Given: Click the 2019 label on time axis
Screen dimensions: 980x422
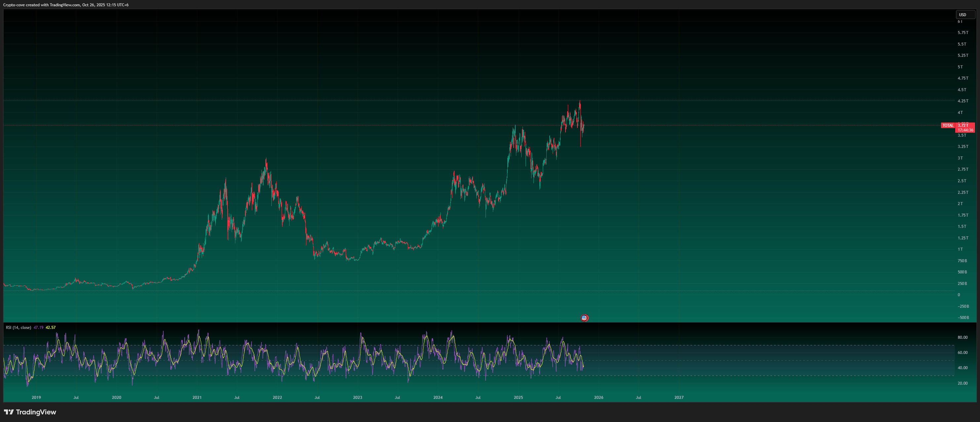Looking at the screenshot, I should tap(36, 397).
